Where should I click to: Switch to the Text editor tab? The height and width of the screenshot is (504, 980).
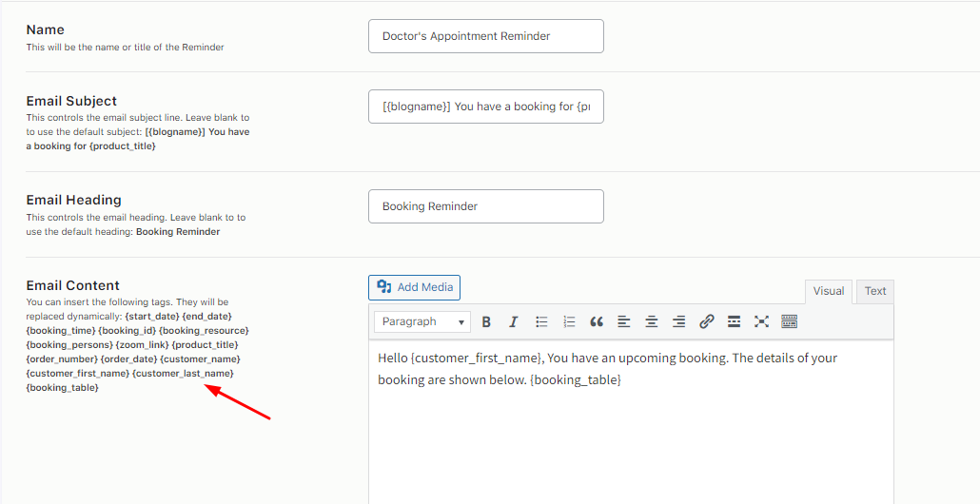tap(875, 291)
